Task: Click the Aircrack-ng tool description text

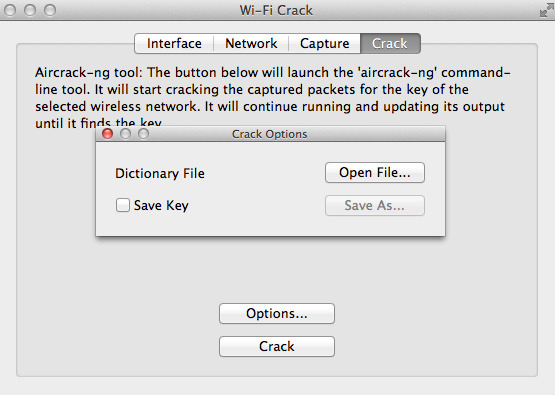Action: [x=273, y=98]
